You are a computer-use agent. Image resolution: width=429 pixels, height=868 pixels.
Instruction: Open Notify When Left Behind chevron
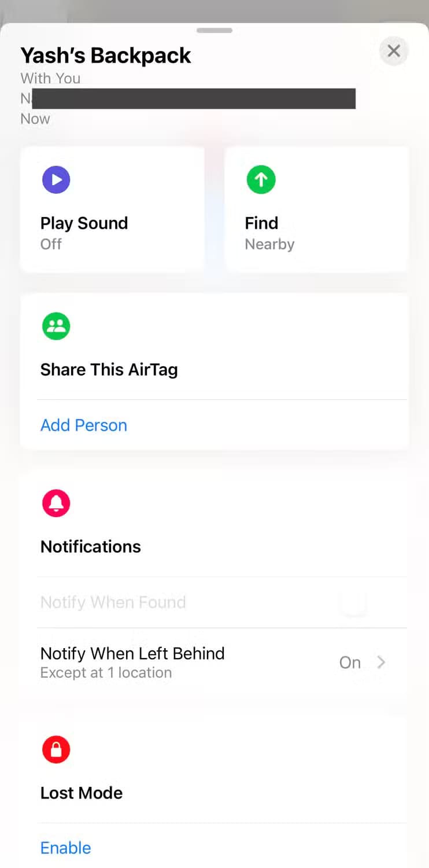[x=381, y=663]
